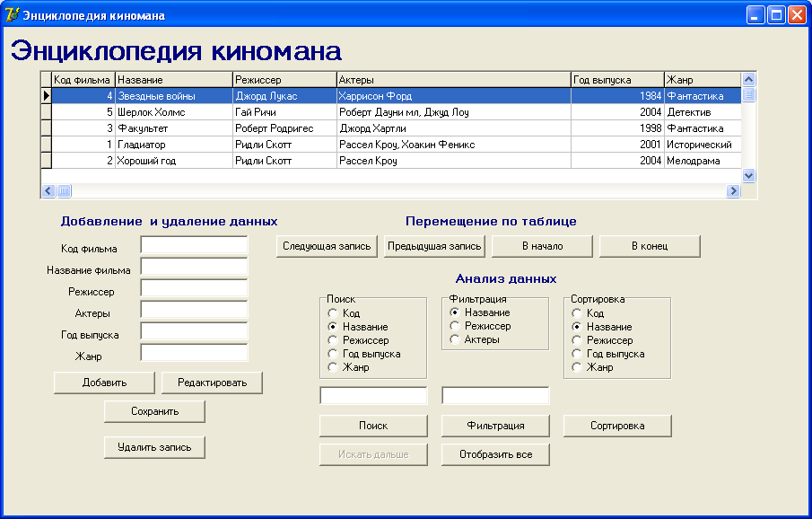The width and height of the screenshot is (812, 519).
Task: Click the vertical scrollbar thumb in table
Action: click(x=749, y=95)
